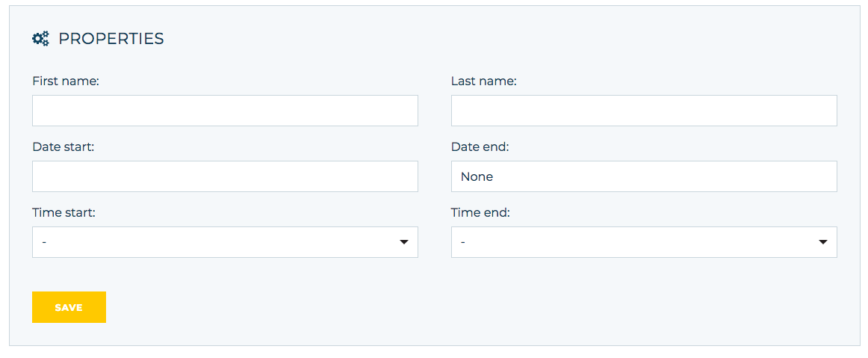Image resolution: width=868 pixels, height=358 pixels.
Task: Click the gears icon beside Properties
Action: click(x=40, y=39)
